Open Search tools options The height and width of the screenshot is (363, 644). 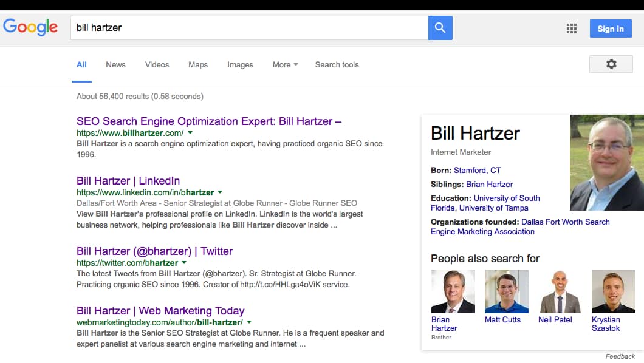(x=337, y=65)
